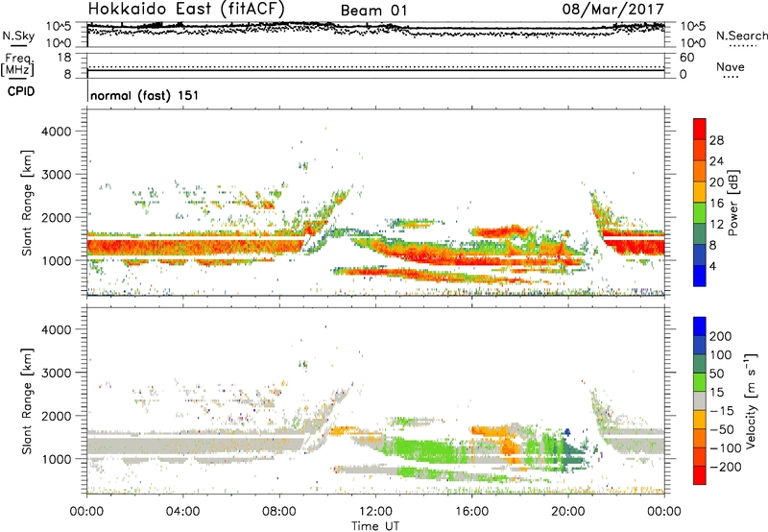Click the '1000' tick on velocity panel
This screenshot has width=768, height=532.
57,459
